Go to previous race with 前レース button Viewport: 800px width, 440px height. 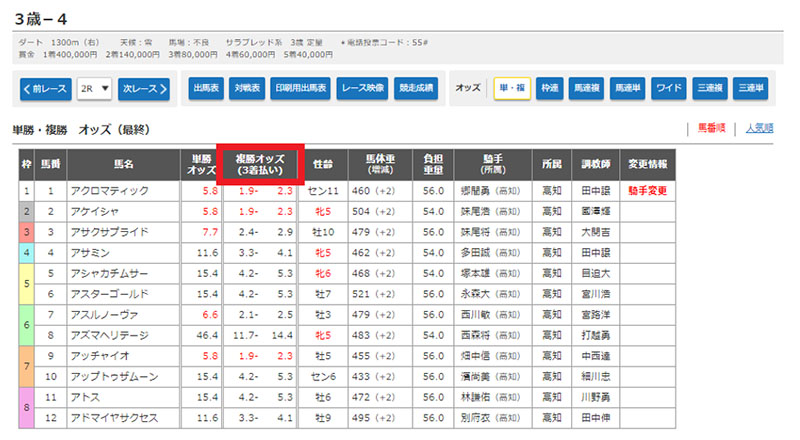coord(46,89)
